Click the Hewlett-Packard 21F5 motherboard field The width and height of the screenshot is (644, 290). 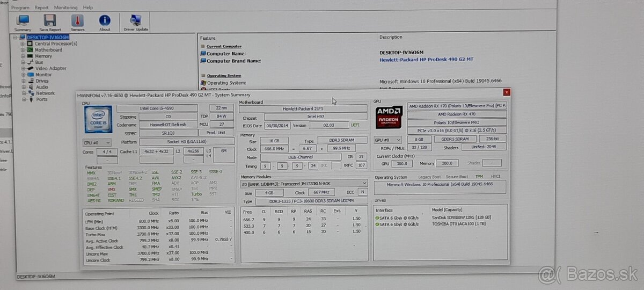303,108
